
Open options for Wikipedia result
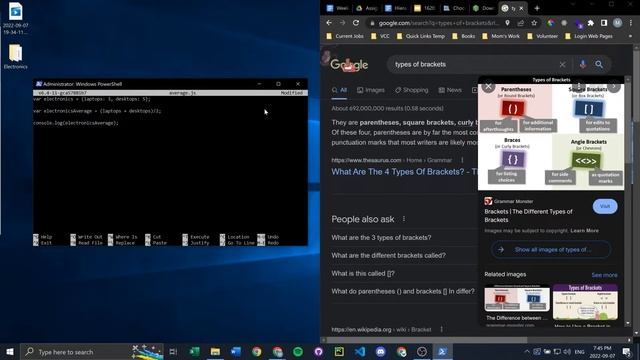[441, 329]
